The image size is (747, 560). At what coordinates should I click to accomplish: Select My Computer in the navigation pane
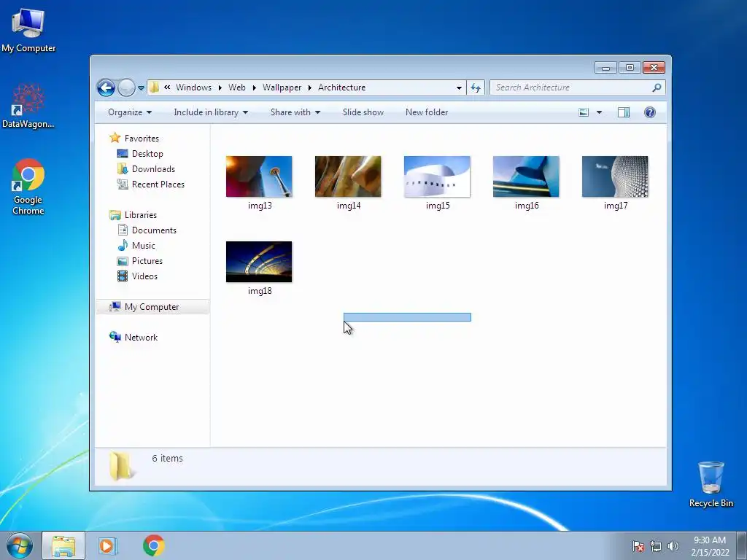pos(152,307)
